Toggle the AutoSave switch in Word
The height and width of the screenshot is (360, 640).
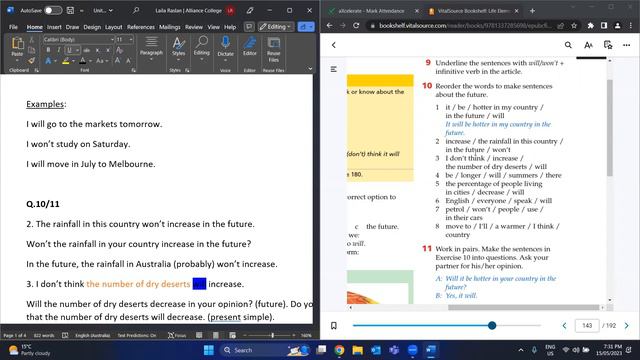pos(53,11)
